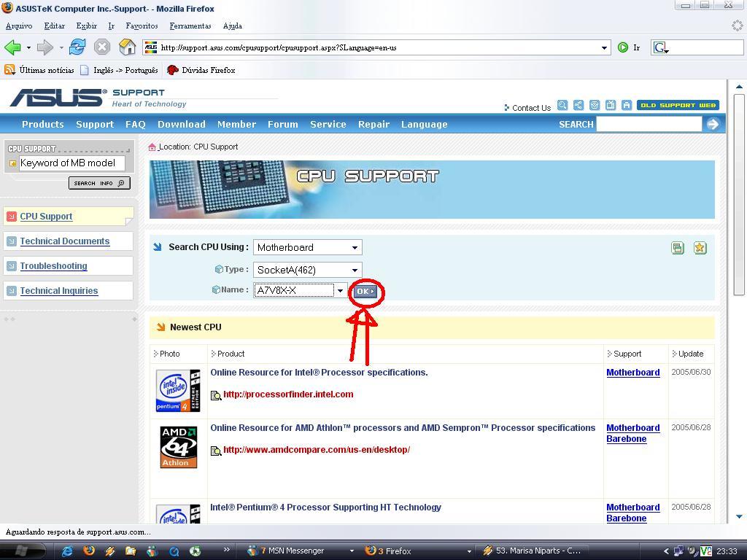The image size is (747, 560).
Task: Switch to Firefox taskbar group
Action: 417,551
